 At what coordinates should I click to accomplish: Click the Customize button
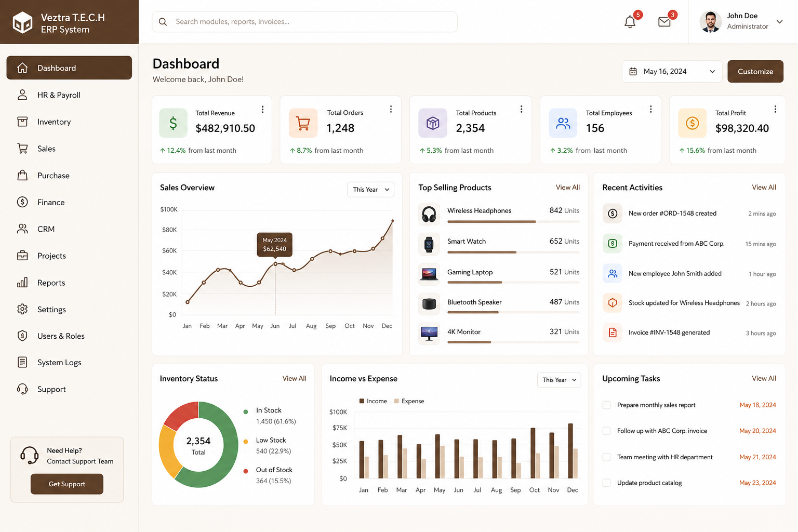(755, 72)
